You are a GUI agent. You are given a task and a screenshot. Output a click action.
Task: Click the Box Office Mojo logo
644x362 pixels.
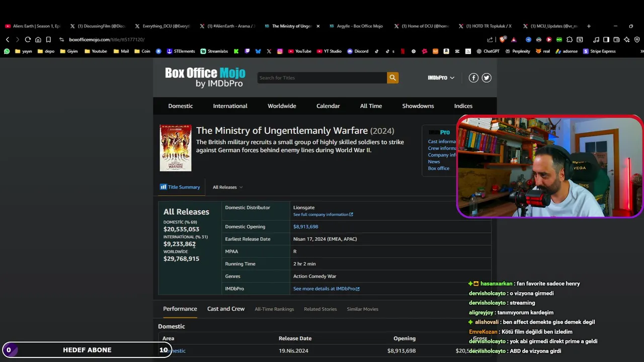[205, 77]
